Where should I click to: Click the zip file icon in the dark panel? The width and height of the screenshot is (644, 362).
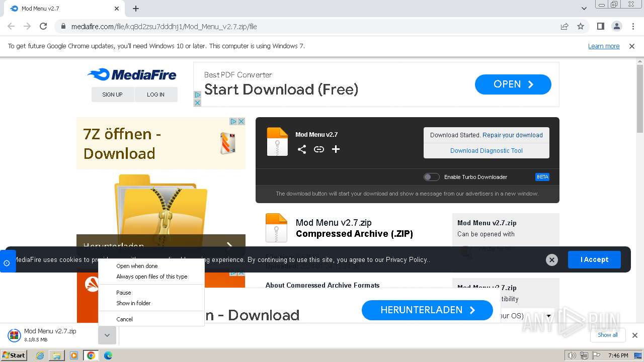coord(277,142)
